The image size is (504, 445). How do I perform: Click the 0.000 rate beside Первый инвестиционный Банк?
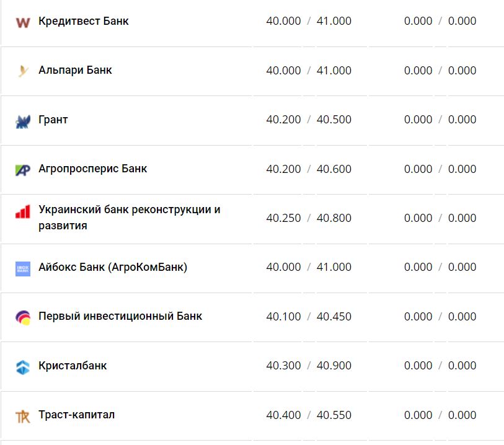418,316
